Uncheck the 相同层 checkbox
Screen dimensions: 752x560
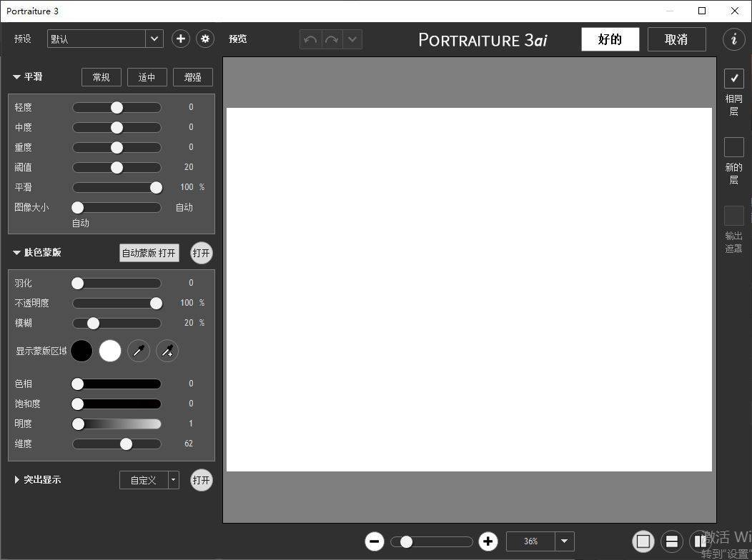click(734, 79)
